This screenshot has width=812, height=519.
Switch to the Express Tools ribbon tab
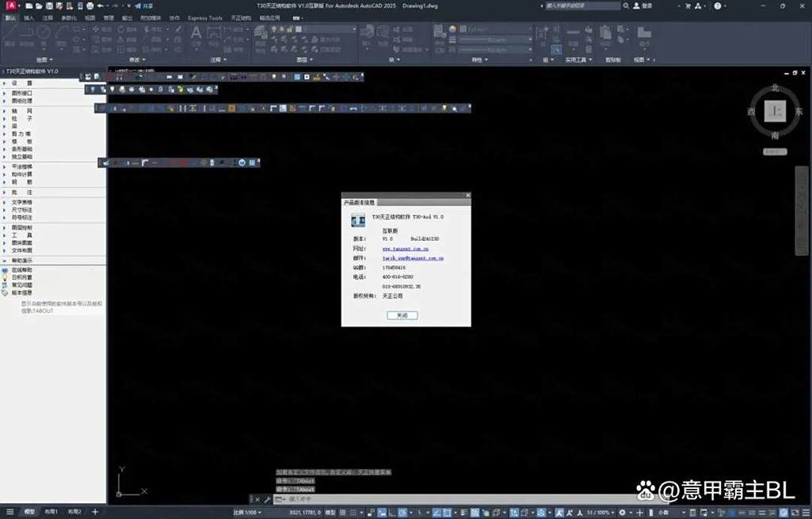pyautogui.click(x=205, y=17)
